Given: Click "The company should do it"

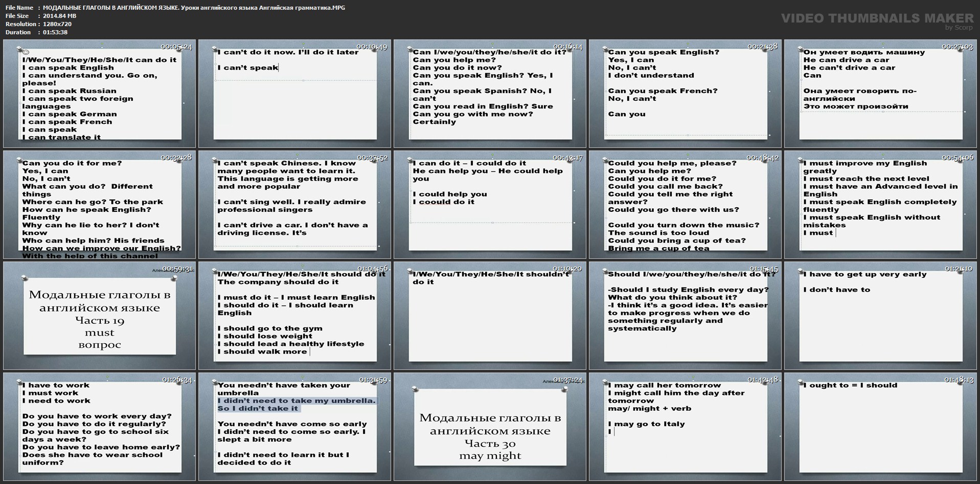Looking at the screenshot, I should 278,282.
